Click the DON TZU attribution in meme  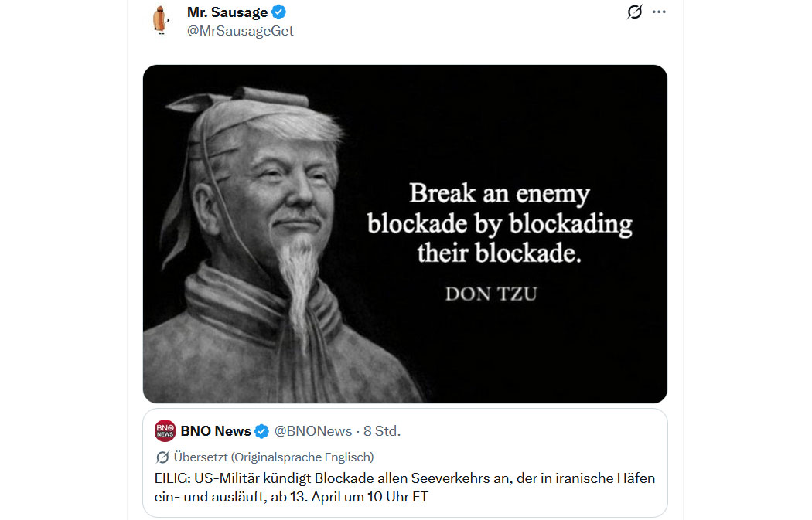[x=491, y=294]
